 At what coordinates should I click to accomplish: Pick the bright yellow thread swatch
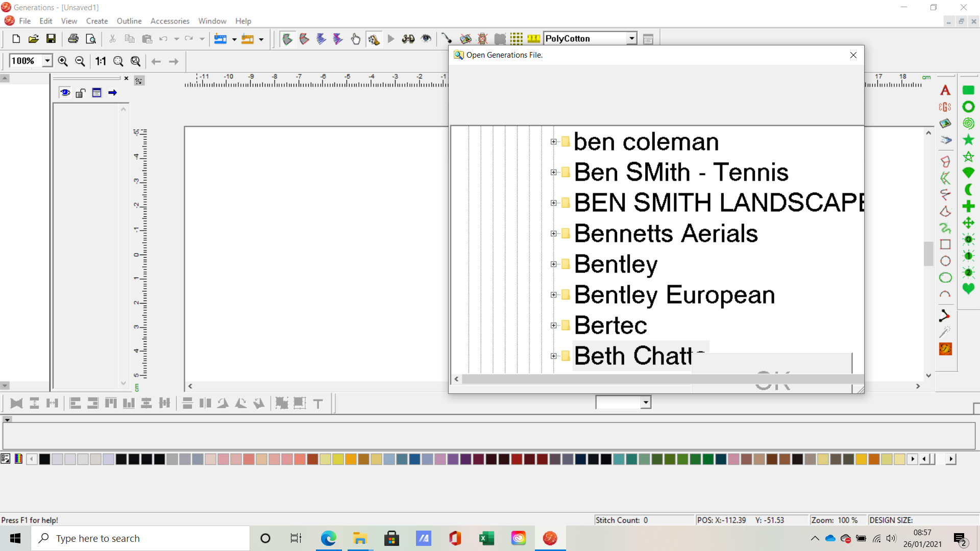point(338,459)
